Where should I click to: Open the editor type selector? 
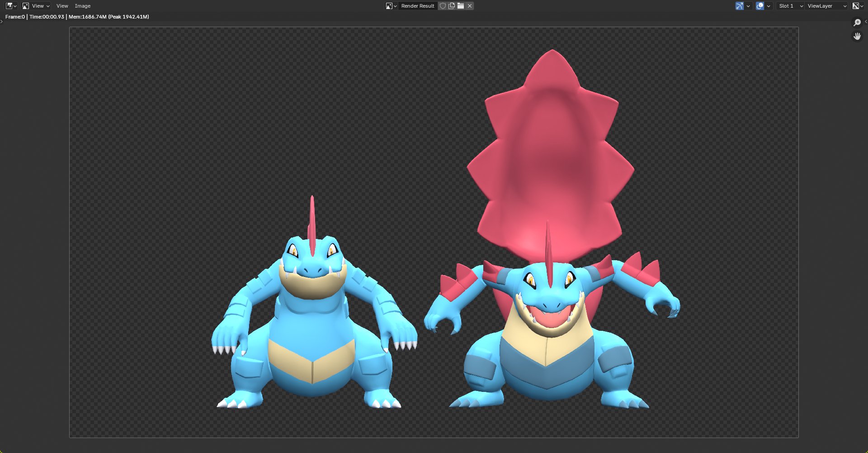(11, 6)
